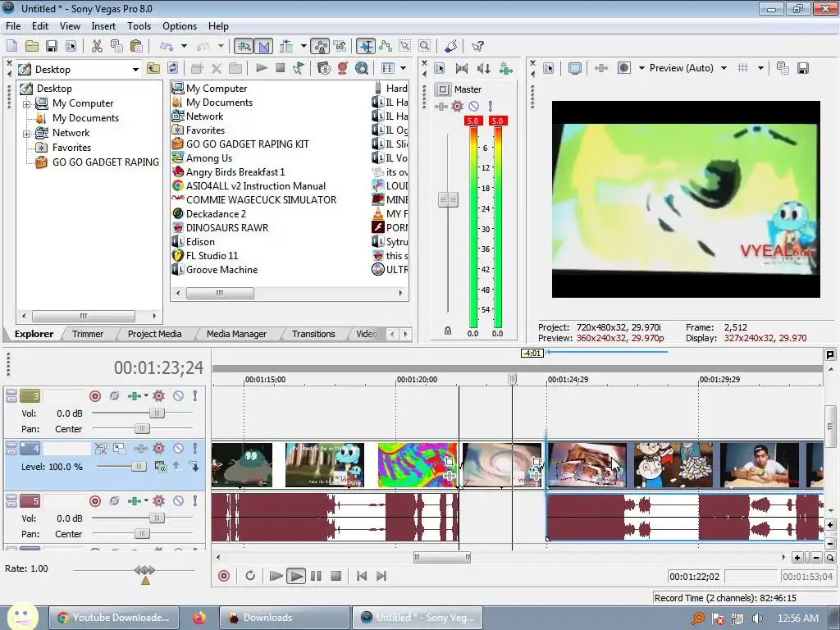Screen dimensions: 840x630
Task: Toggle Enable Snapping toolbar button
Action: coord(244,46)
